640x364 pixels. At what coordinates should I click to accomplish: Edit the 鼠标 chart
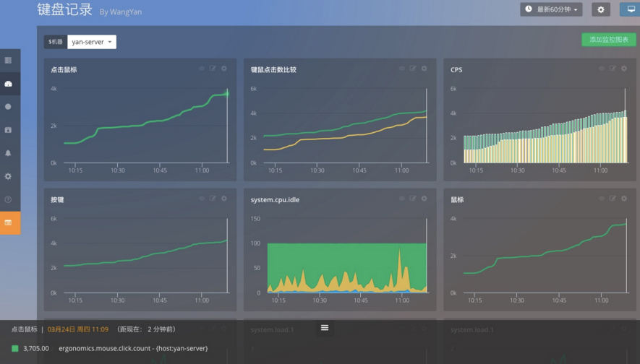pos(613,199)
